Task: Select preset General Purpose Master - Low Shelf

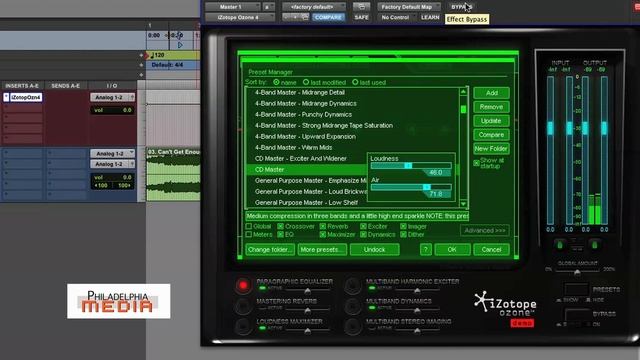Action: pyautogui.click(x=307, y=203)
